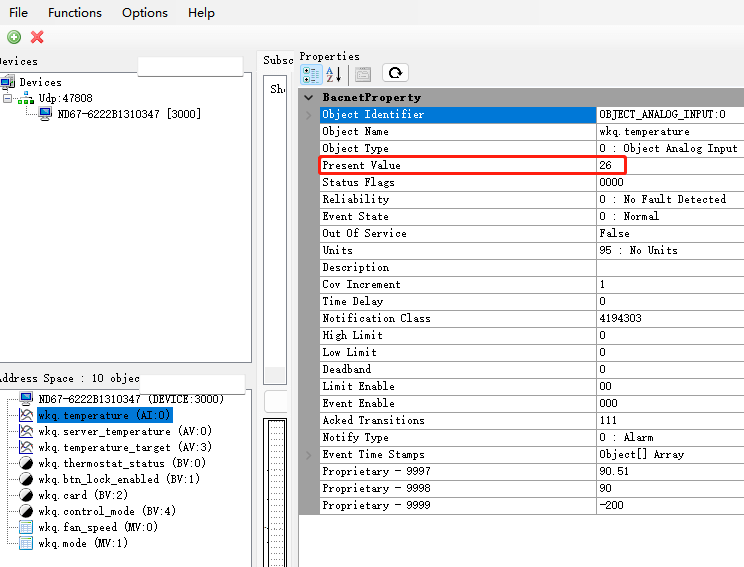Viewport: 744px width, 567px height.
Task: Select ND67-6222B1310347 (DEVICE:3000) object
Action: click(131, 399)
